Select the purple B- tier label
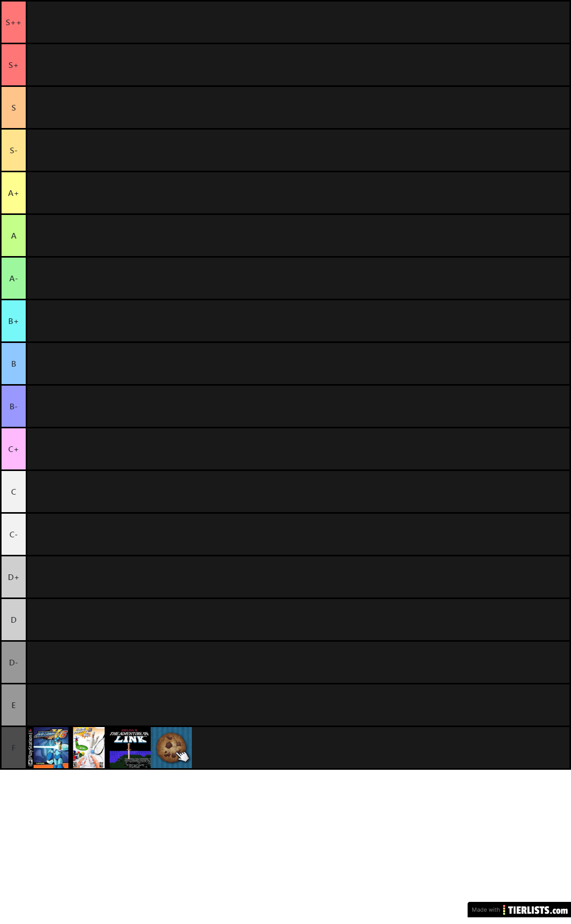 coord(13,406)
